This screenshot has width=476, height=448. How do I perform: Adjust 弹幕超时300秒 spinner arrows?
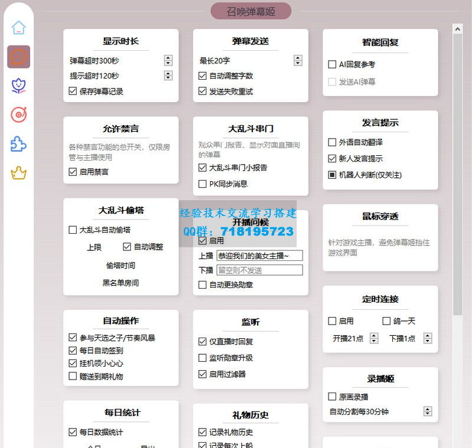[168, 60]
